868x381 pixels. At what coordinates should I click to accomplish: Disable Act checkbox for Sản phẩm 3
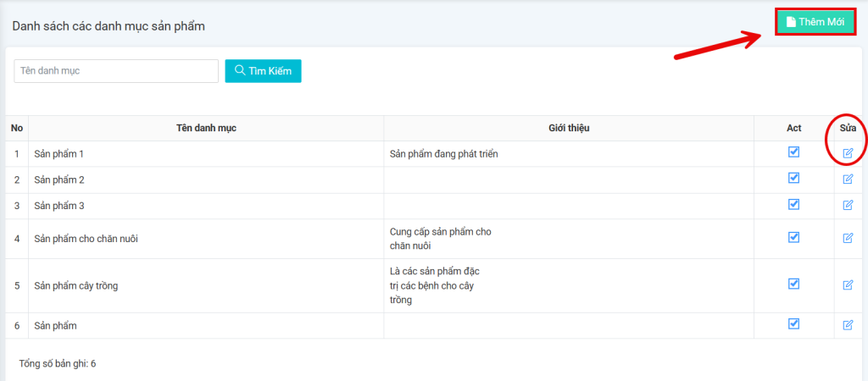(x=793, y=204)
